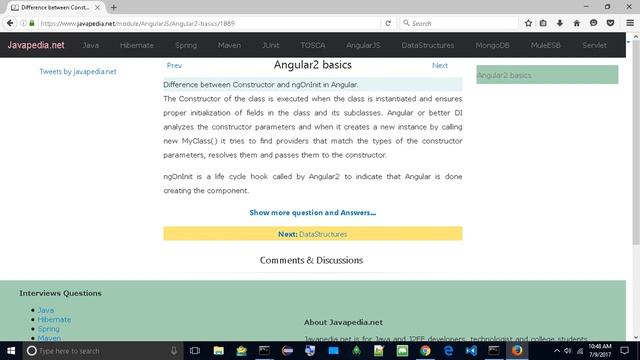640x360 pixels.
Task: Open the Maven nav menu item
Action: point(229,45)
